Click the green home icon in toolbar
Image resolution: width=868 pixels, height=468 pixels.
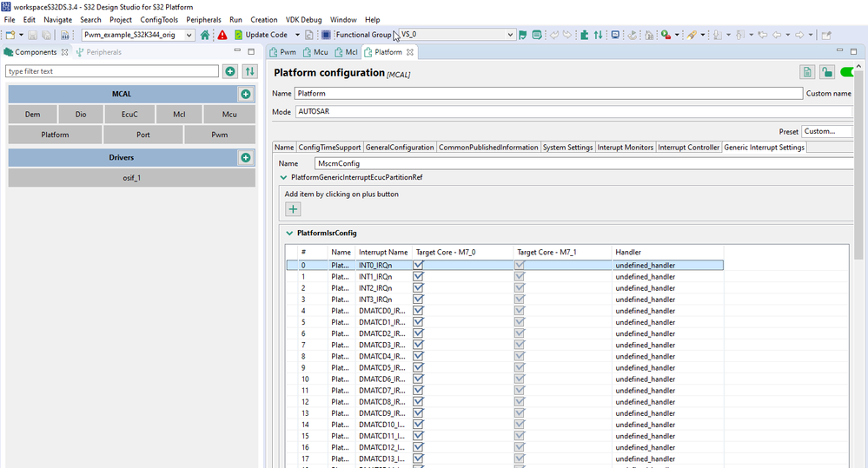(x=205, y=35)
